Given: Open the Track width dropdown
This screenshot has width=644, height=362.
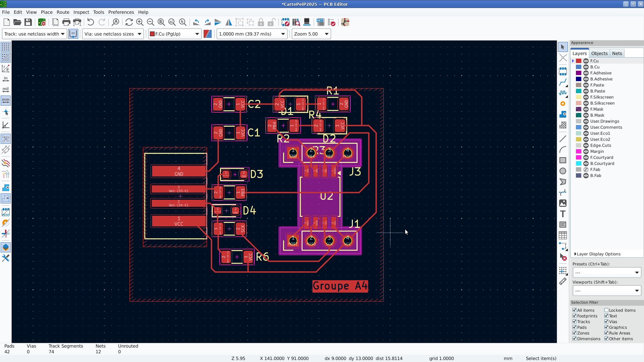Looking at the screenshot, I should point(35,34).
